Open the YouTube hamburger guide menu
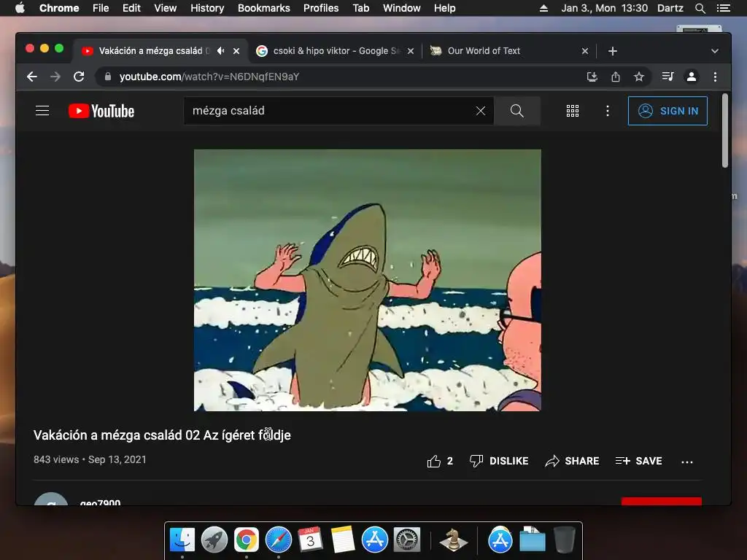Screen dimensions: 747x560 [42, 111]
